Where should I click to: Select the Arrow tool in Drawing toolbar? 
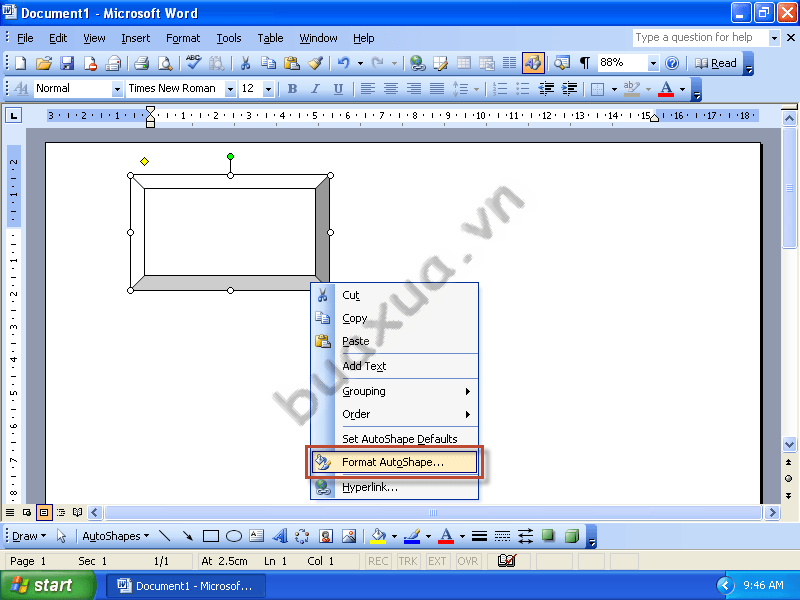tap(188, 536)
